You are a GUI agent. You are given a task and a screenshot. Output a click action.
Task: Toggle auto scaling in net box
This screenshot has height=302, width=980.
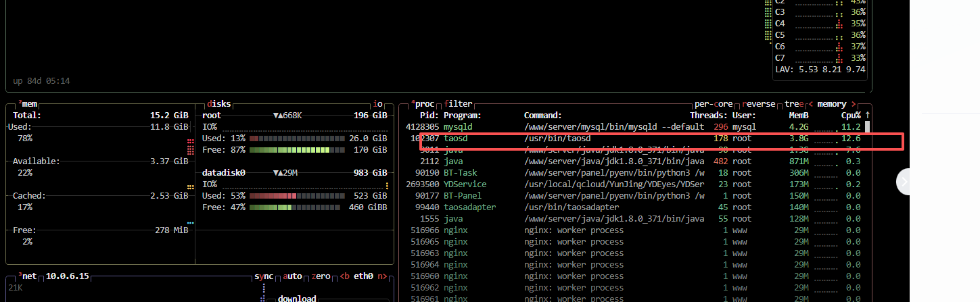[x=292, y=276]
